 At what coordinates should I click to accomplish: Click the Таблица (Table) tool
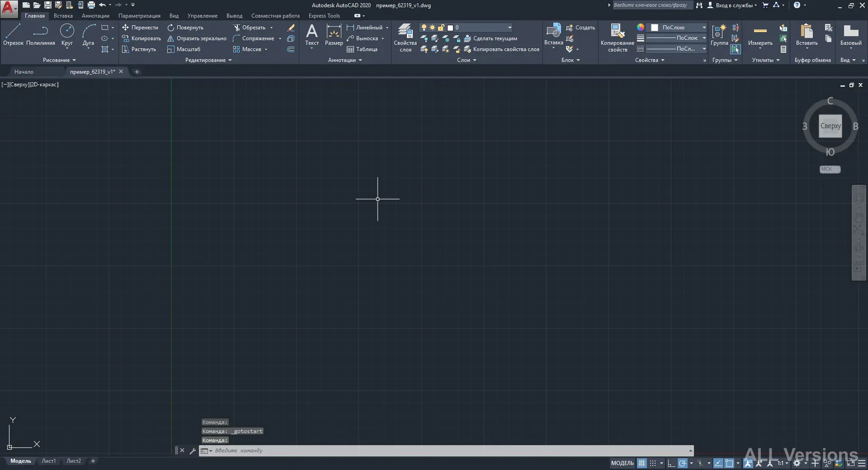[x=362, y=49]
